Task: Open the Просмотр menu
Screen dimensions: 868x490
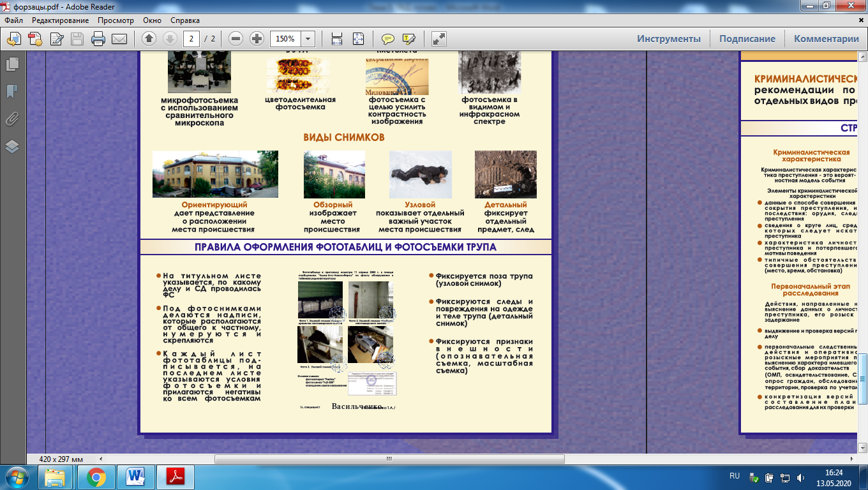Action: coord(116,20)
